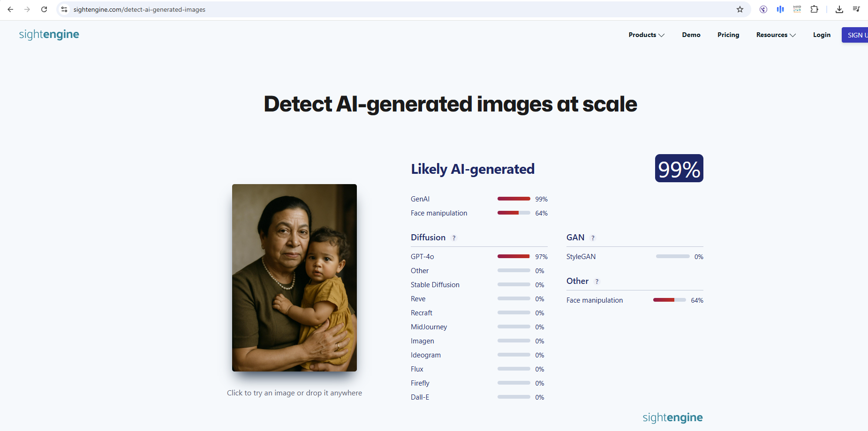View site information icon in address bar
Image resolution: width=868 pixels, height=431 pixels.
click(65, 9)
